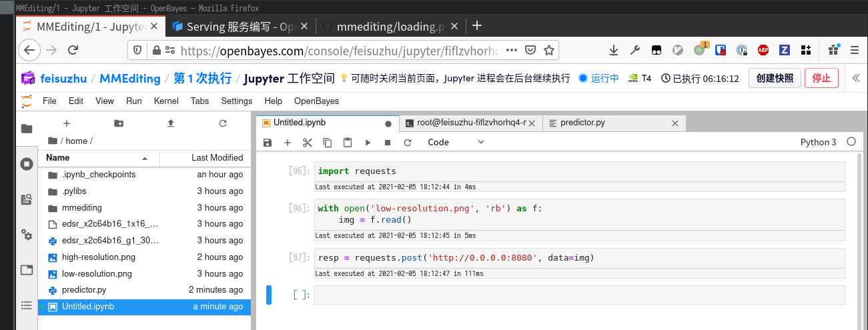Screen dimensions: 868x330
Task: Upload files using the upload arrow icon
Action: point(171,123)
